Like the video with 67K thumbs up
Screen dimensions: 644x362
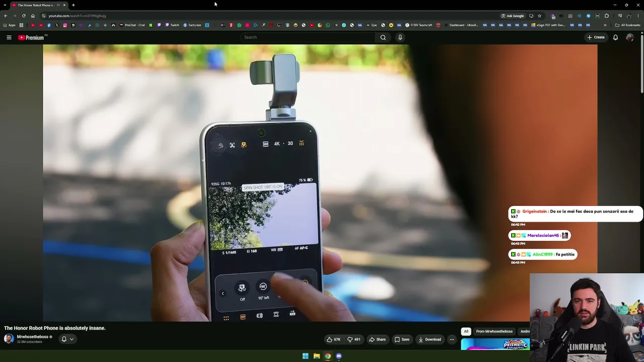point(333,339)
